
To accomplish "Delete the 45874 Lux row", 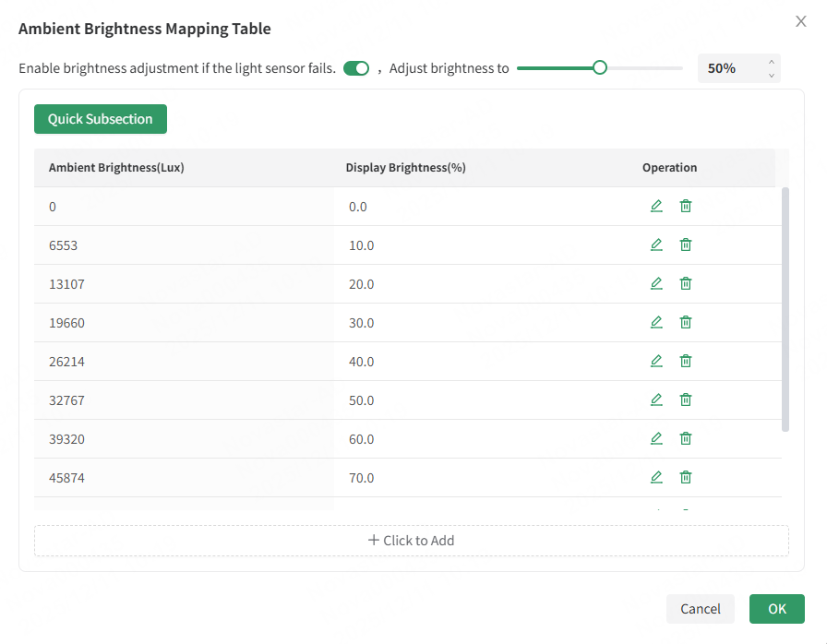I will pyautogui.click(x=686, y=477).
